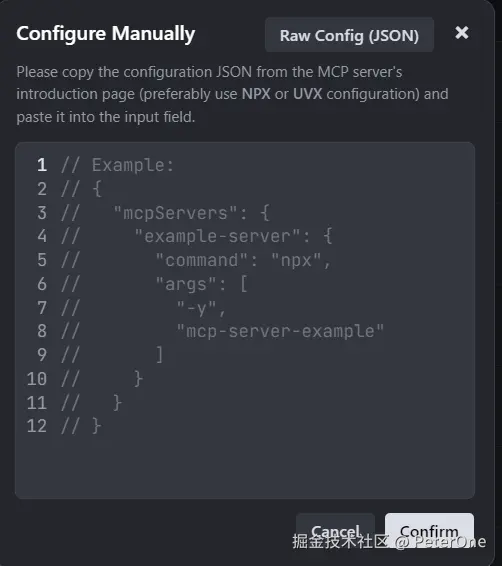Screen dimensions: 502x566
Task: Click the bold UVX word in the description
Action: coord(307,94)
